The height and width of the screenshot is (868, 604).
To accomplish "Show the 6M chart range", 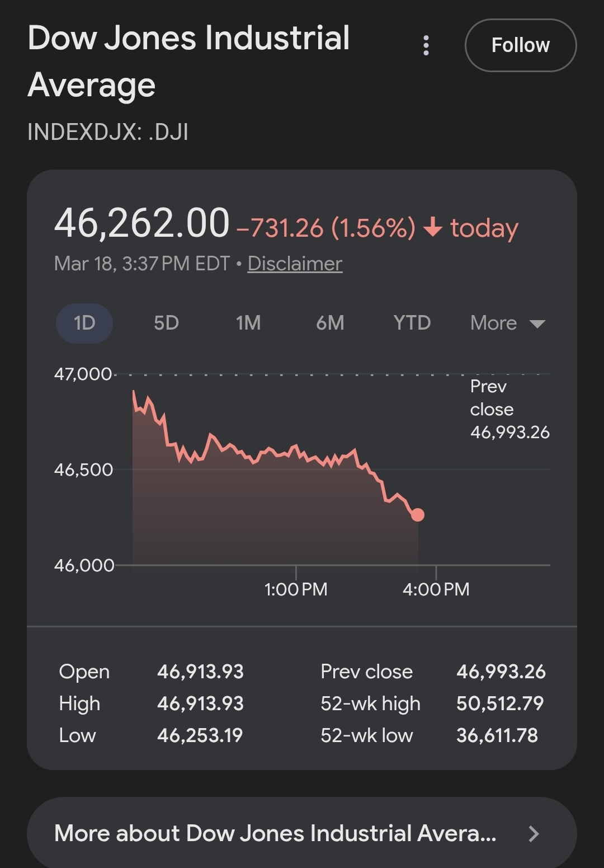I will click(x=330, y=323).
